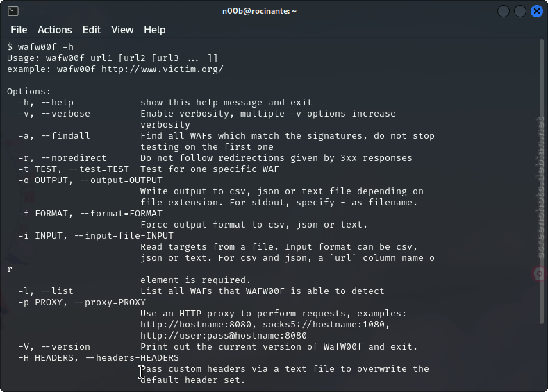Click the socks5://hostname:1080 proxy example
Screen dimensions: 548x392
(x=323, y=325)
